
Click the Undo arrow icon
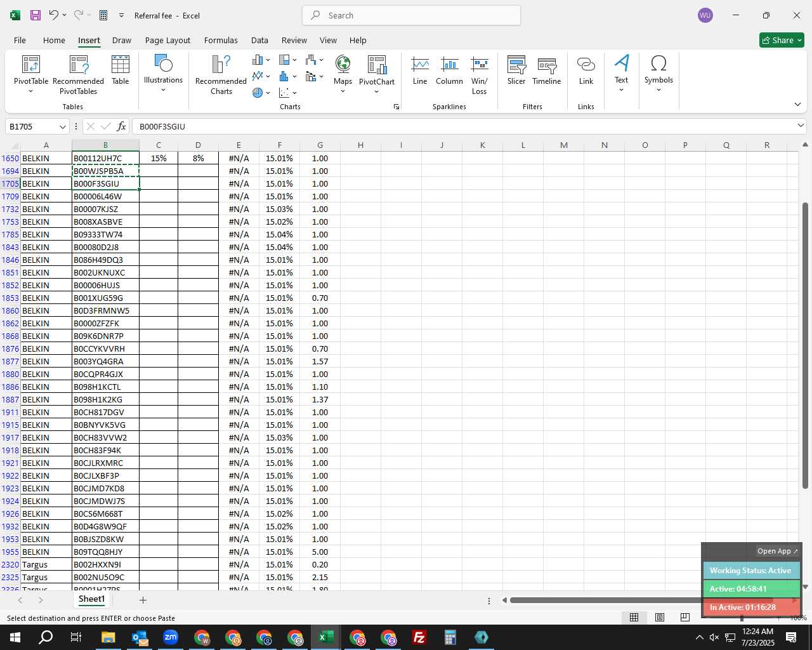click(x=54, y=15)
